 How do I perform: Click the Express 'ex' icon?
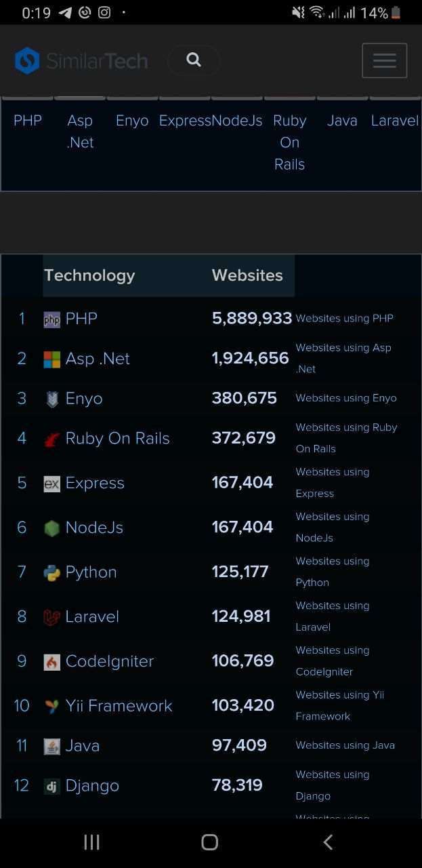click(52, 484)
